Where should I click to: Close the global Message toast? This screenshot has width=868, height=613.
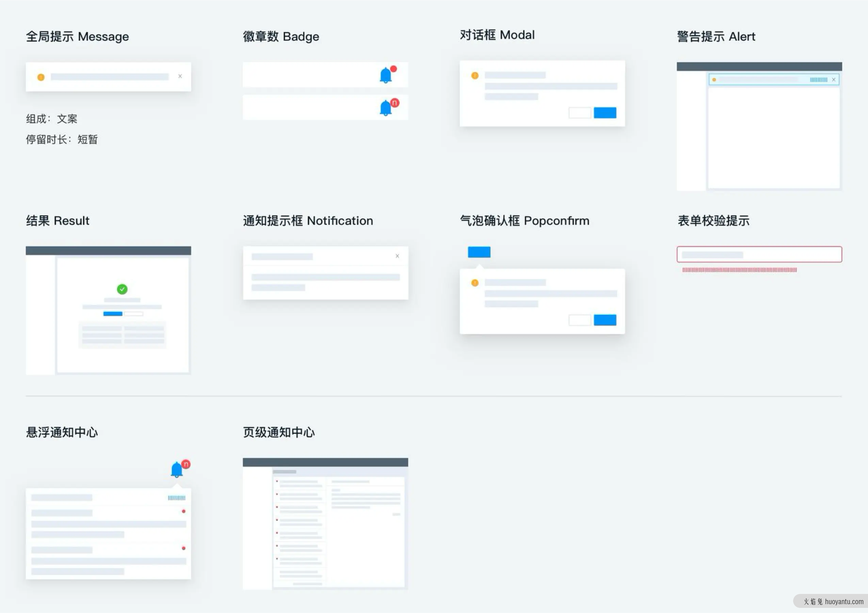[x=180, y=76]
